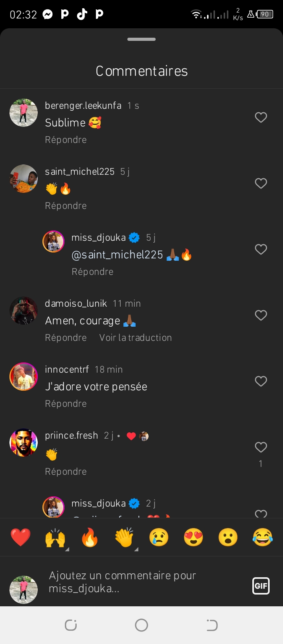This screenshot has width=283, height=644.
Task: Open the GIF picker
Action: tap(261, 586)
